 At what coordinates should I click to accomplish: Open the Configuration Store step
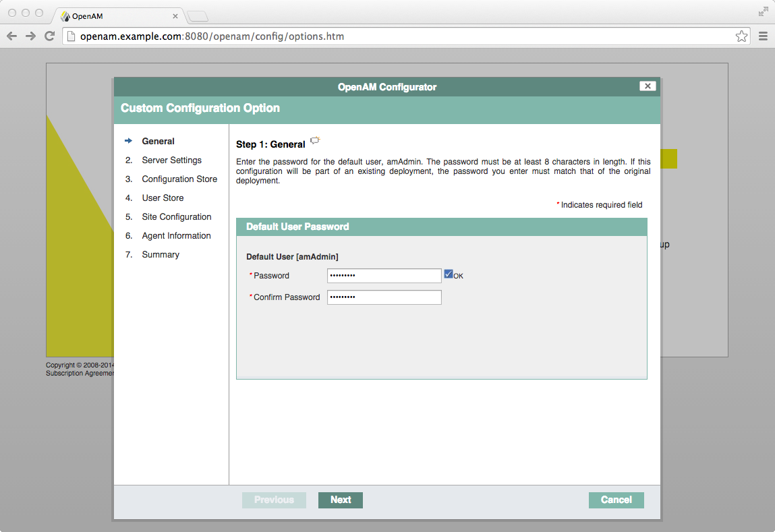(179, 179)
